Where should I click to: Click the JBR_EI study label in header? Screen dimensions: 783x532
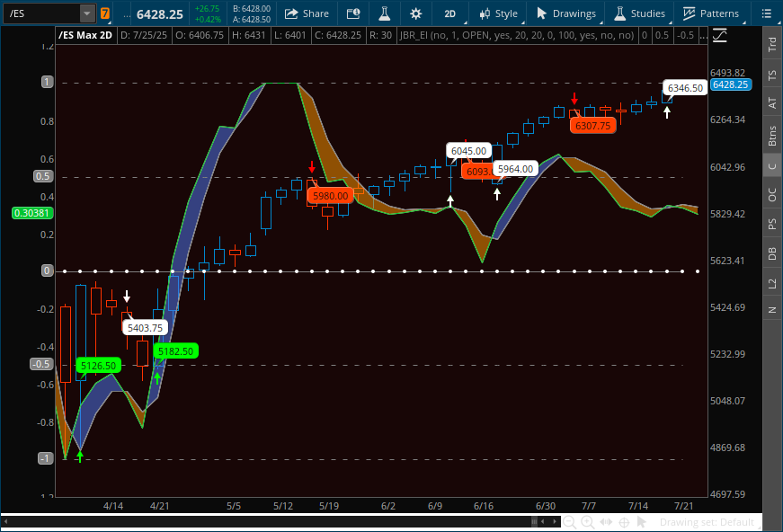click(x=517, y=35)
